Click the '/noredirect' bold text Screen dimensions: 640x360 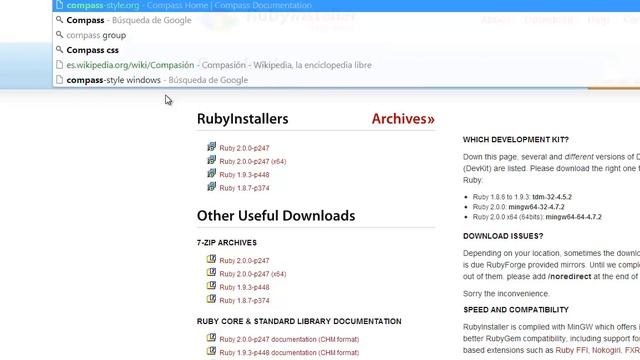point(569,277)
